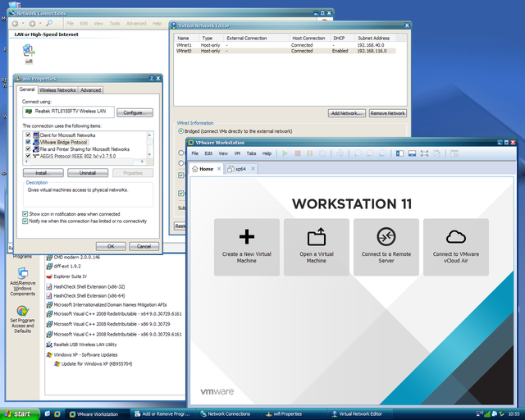Screen dimensions: 525x420
Task: Click Remove Network in Virtual Network Editor
Action: coord(388,113)
